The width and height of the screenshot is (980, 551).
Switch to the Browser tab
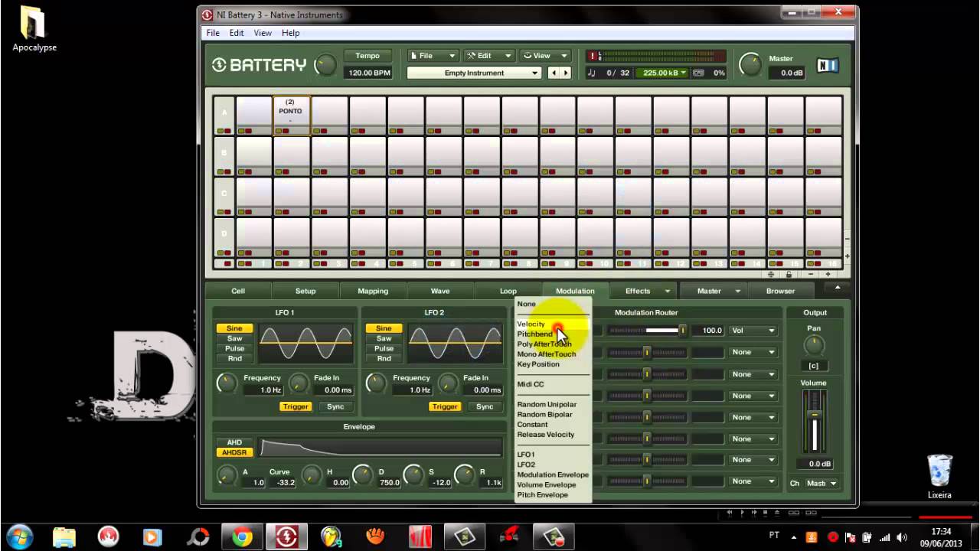tap(780, 291)
